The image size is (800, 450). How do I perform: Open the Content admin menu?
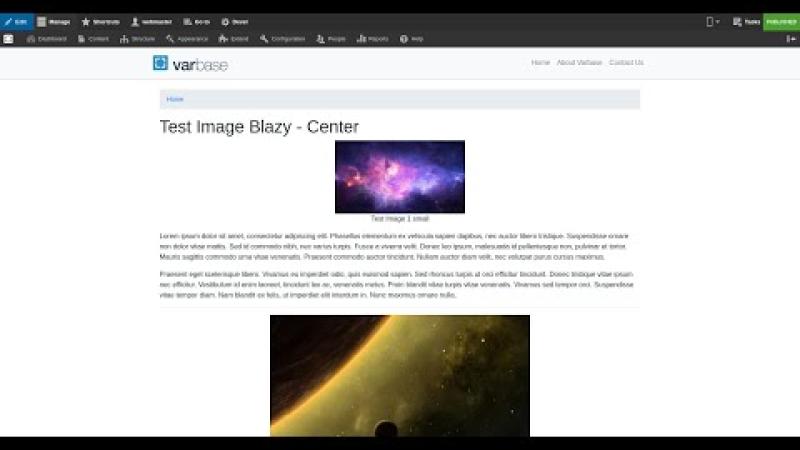click(x=93, y=39)
